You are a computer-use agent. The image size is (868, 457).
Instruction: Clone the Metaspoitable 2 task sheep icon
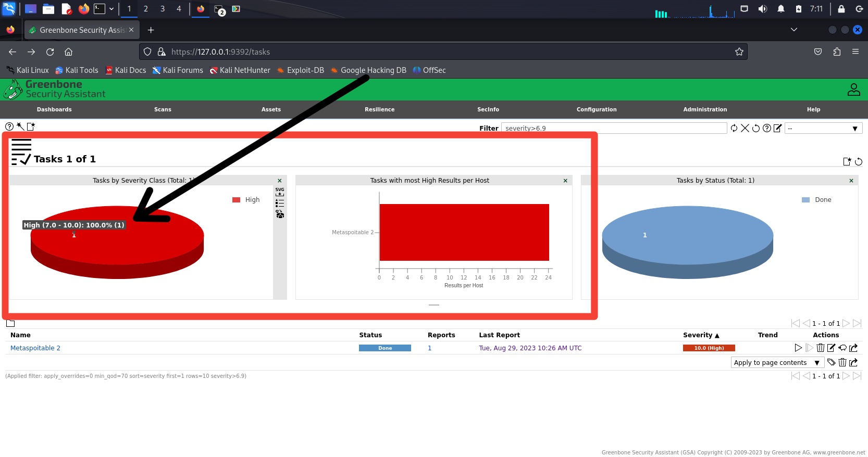[x=842, y=348]
